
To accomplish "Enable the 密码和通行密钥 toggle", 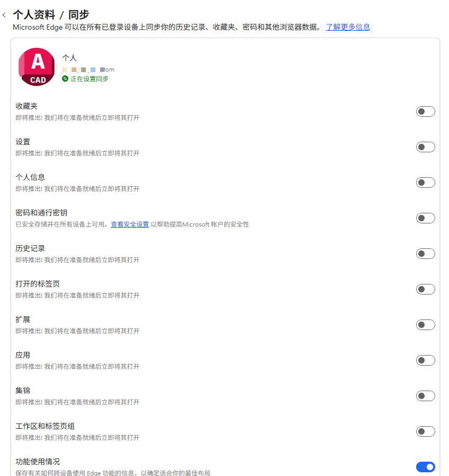I will 425,218.
